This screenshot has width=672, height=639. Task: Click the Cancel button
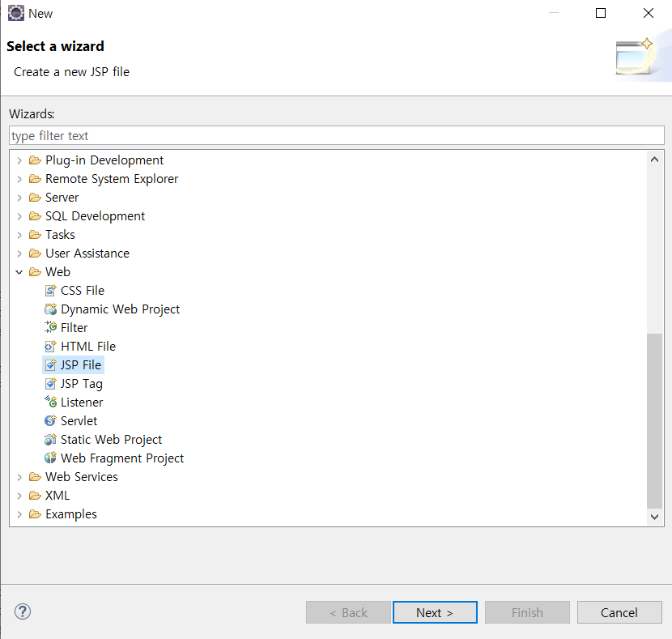[619, 612]
